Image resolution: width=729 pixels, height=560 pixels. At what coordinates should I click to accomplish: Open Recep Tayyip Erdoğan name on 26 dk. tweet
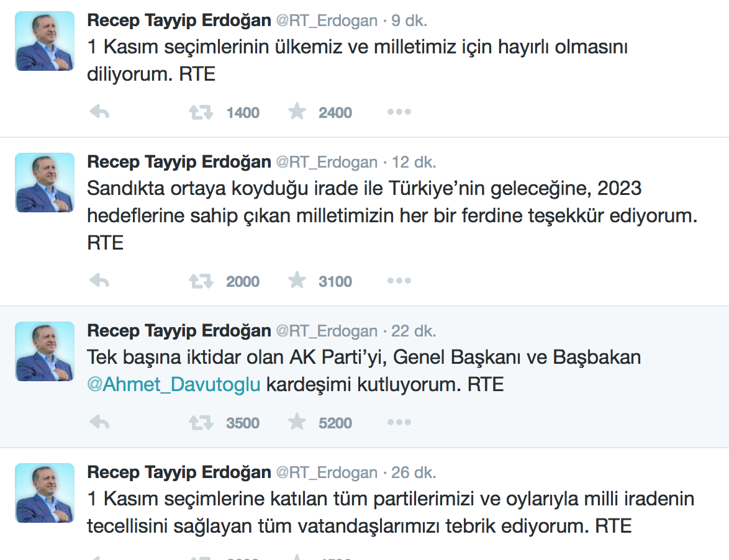pos(179,472)
